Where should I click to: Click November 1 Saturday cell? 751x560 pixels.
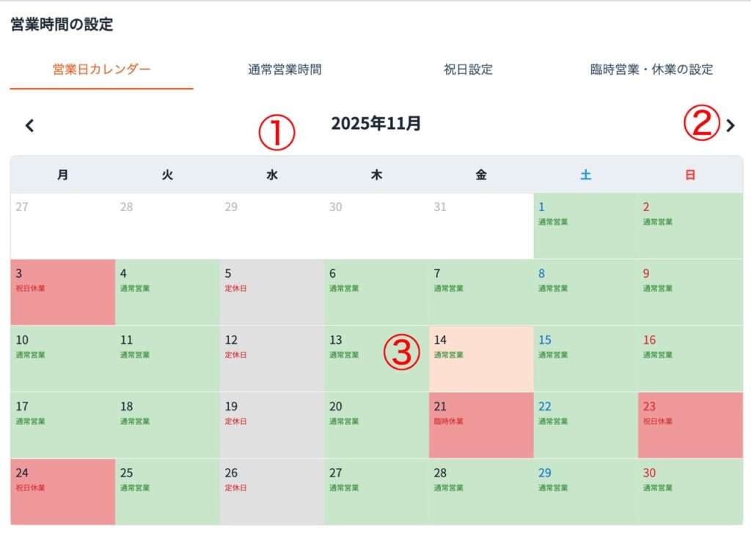585,226
